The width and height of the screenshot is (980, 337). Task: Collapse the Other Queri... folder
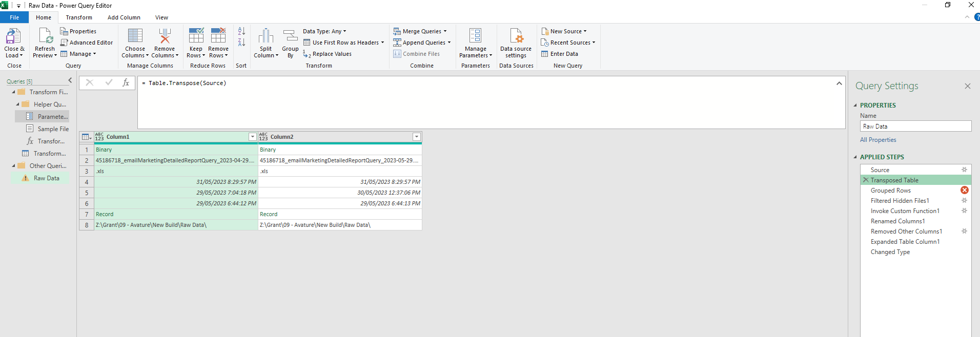click(x=13, y=166)
